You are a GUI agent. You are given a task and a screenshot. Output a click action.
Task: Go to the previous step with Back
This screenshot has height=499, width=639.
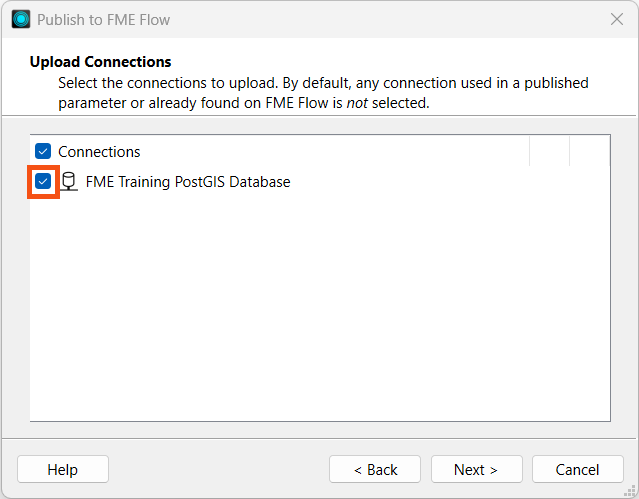pyautogui.click(x=375, y=469)
